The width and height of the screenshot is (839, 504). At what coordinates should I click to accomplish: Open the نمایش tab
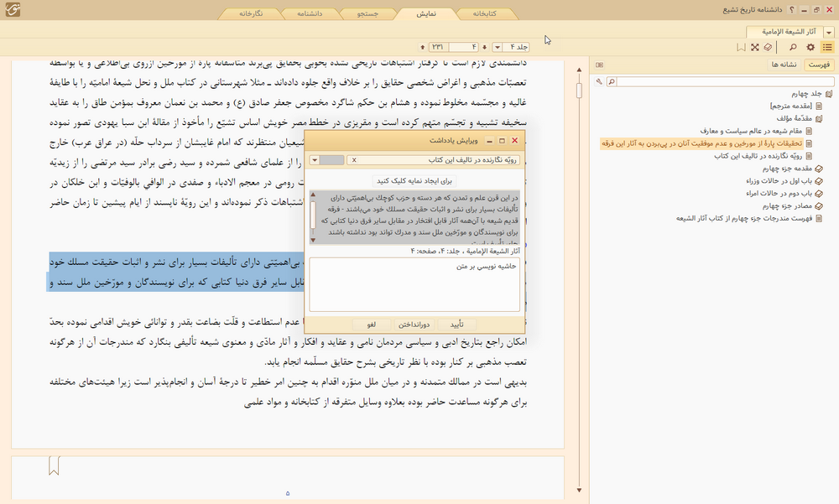click(426, 13)
